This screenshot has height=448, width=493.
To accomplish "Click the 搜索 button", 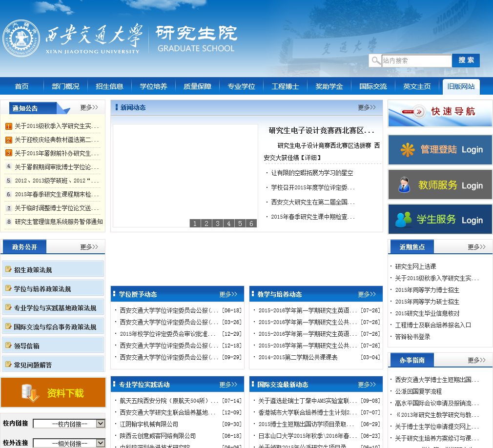I will click(x=466, y=61).
